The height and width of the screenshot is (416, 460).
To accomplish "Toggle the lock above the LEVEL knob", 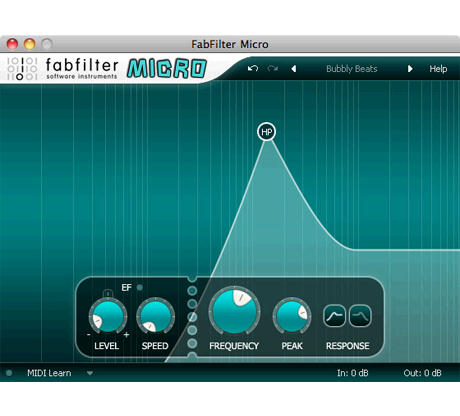I will (x=108, y=293).
